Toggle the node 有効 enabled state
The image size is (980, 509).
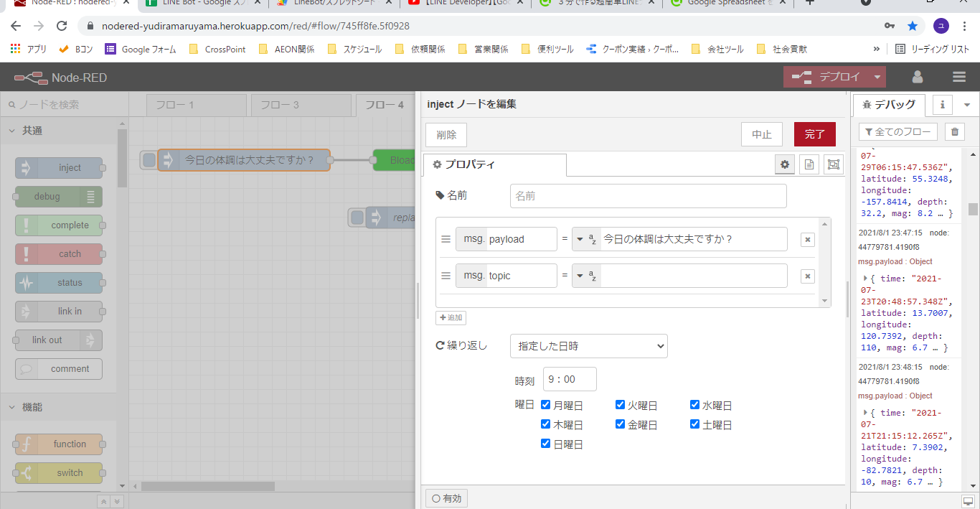tap(446, 498)
